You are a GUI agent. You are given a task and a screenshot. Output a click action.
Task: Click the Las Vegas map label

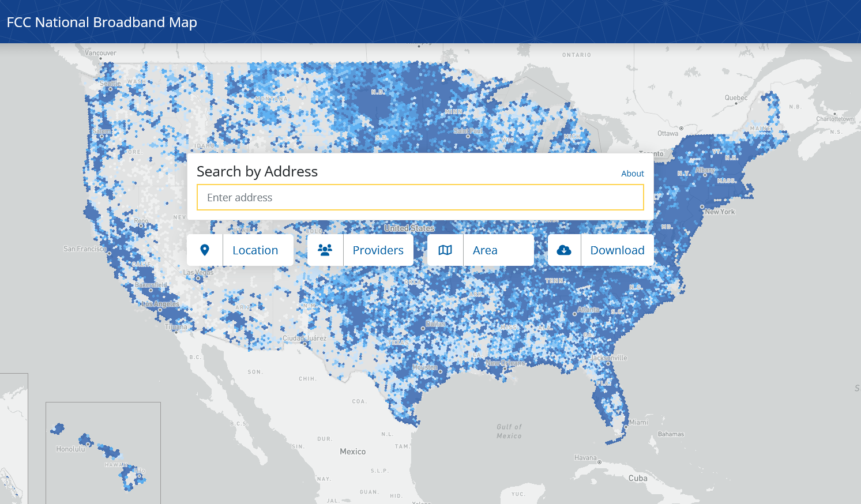pyautogui.click(x=198, y=272)
